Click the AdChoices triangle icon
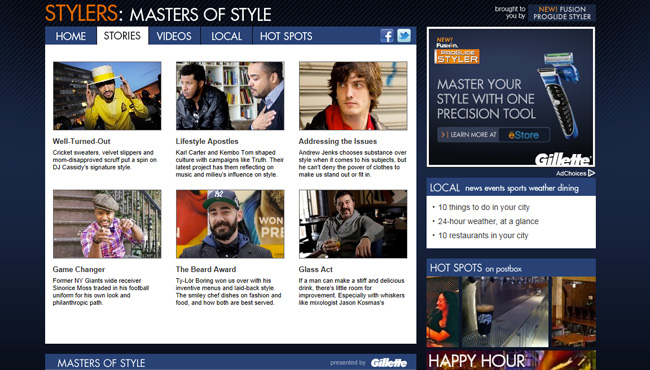 coord(591,173)
